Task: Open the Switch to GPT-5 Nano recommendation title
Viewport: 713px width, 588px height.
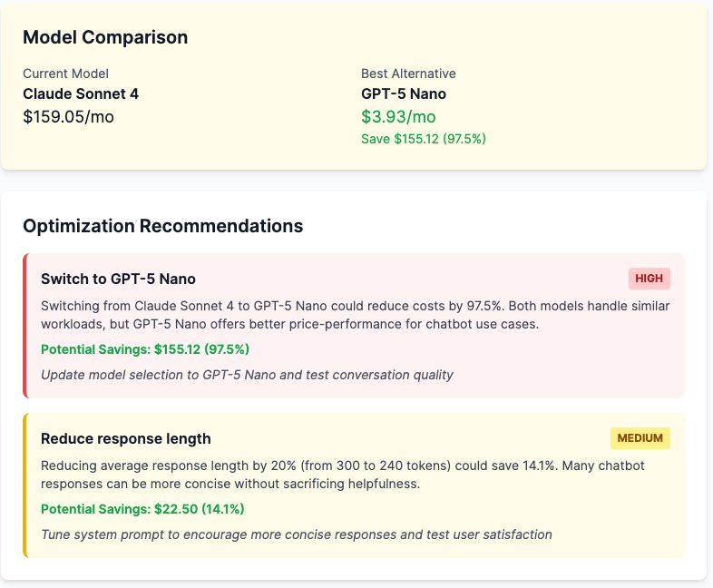Action: pyautogui.click(x=118, y=279)
